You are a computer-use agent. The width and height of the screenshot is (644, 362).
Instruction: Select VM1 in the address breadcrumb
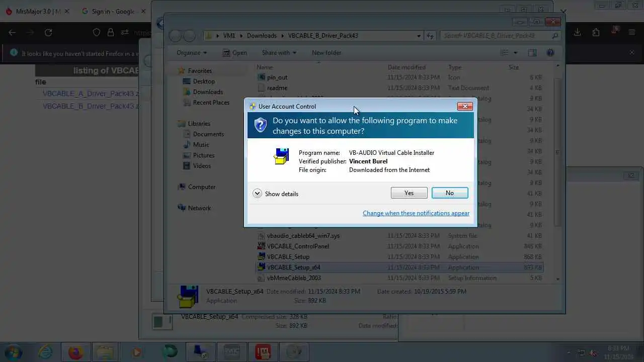[229, 36]
